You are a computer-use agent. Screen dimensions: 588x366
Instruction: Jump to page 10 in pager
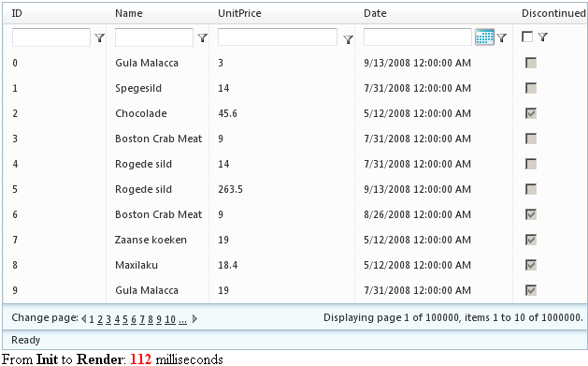[x=170, y=319]
